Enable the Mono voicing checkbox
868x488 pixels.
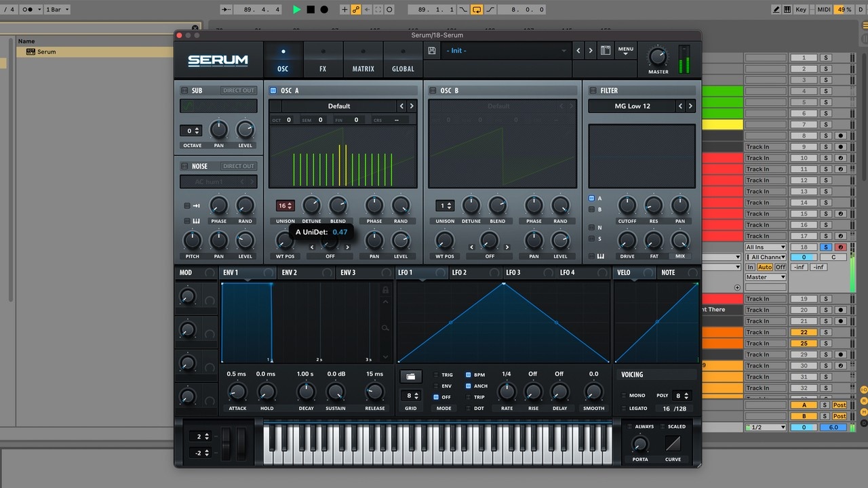pyautogui.click(x=624, y=396)
